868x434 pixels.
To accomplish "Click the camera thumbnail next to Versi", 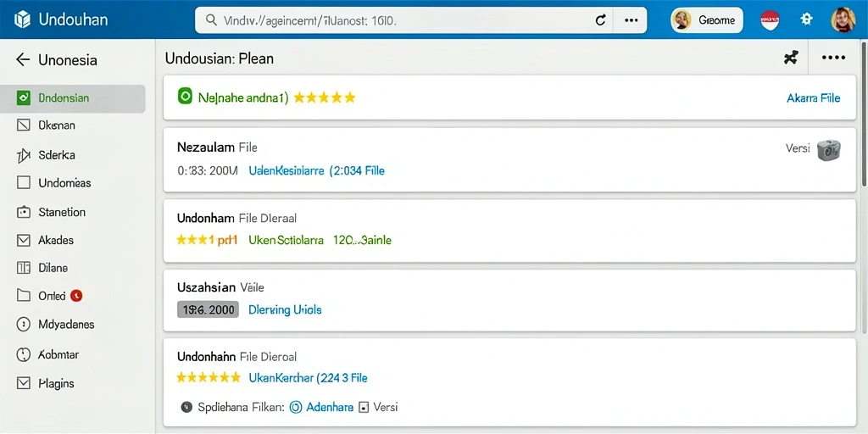I will pyautogui.click(x=829, y=150).
